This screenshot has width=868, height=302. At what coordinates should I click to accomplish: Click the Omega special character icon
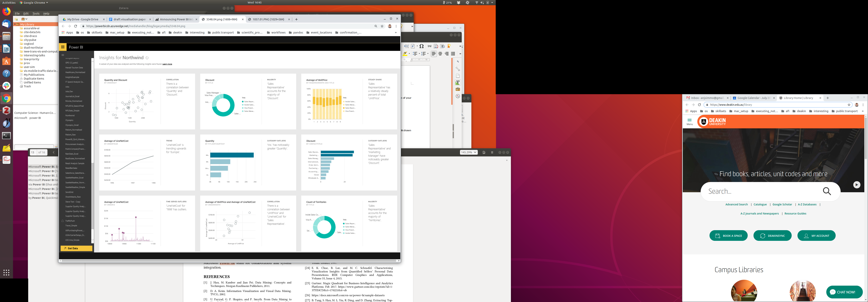(422, 46)
